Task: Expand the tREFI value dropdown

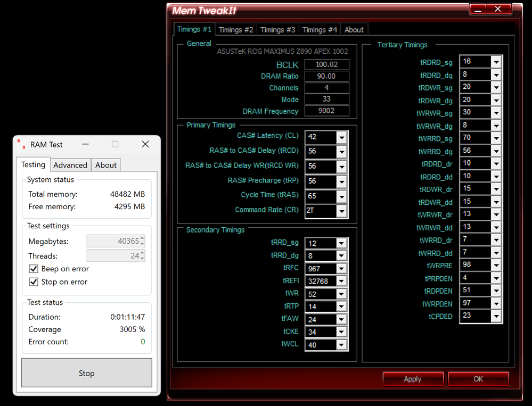Action: tap(341, 281)
